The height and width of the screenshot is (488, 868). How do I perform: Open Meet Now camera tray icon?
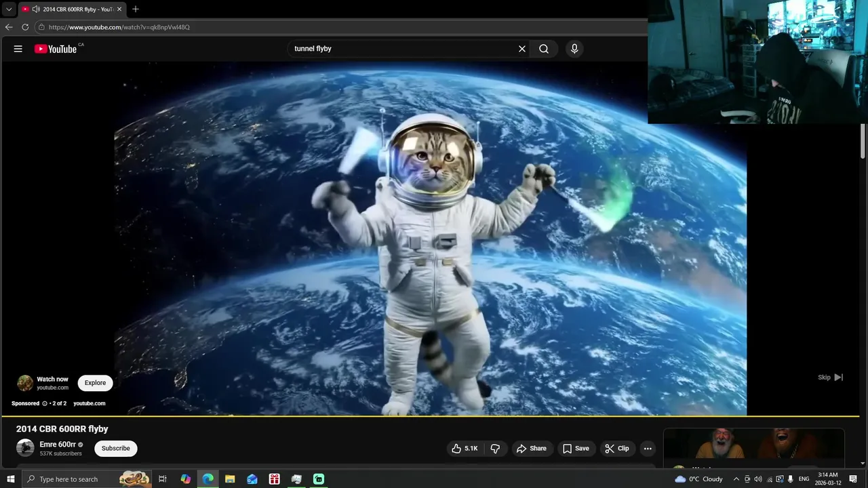tap(747, 479)
